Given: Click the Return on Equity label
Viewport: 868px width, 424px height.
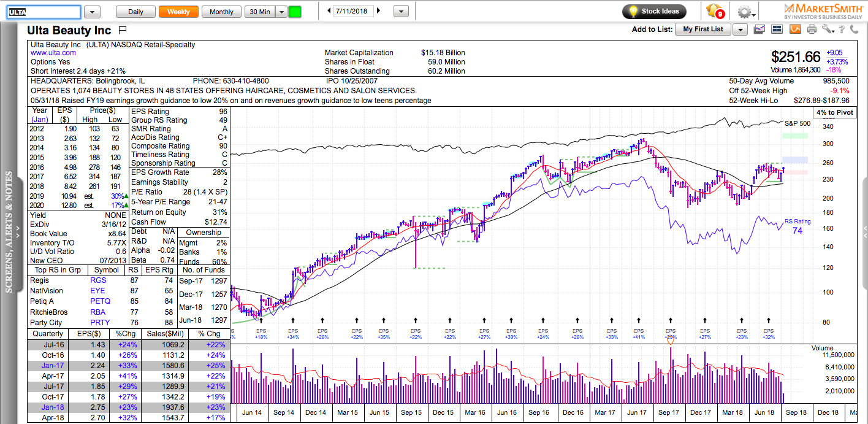Looking at the screenshot, I should [159, 212].
